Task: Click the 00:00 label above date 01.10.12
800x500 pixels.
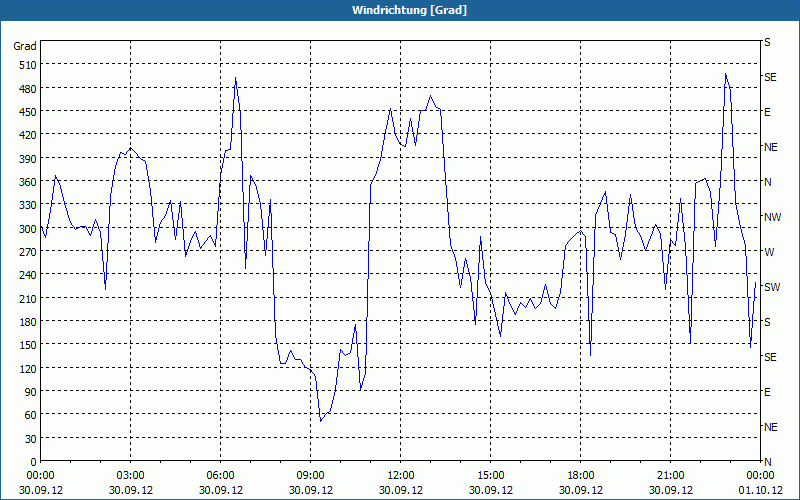Action: tap(760, 476)
